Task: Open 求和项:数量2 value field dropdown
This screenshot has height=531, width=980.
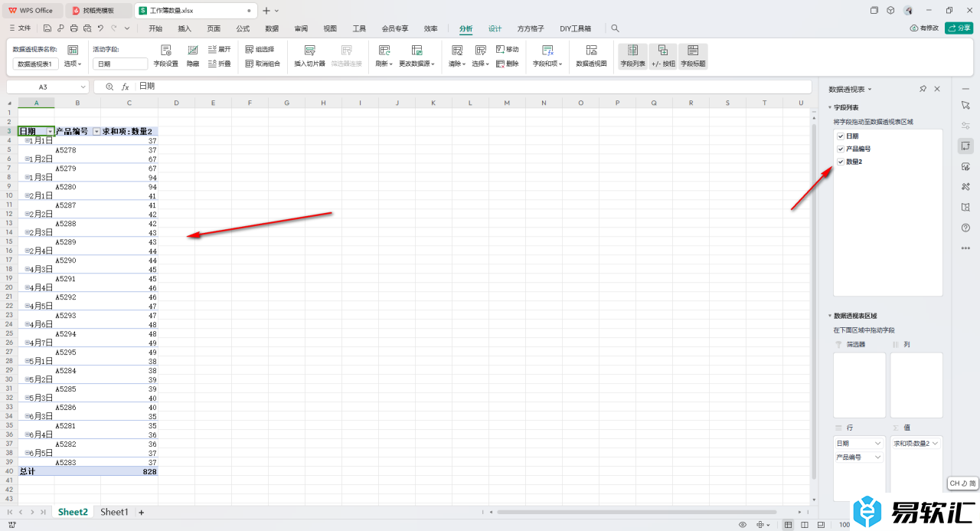Action: pos(935,444)
